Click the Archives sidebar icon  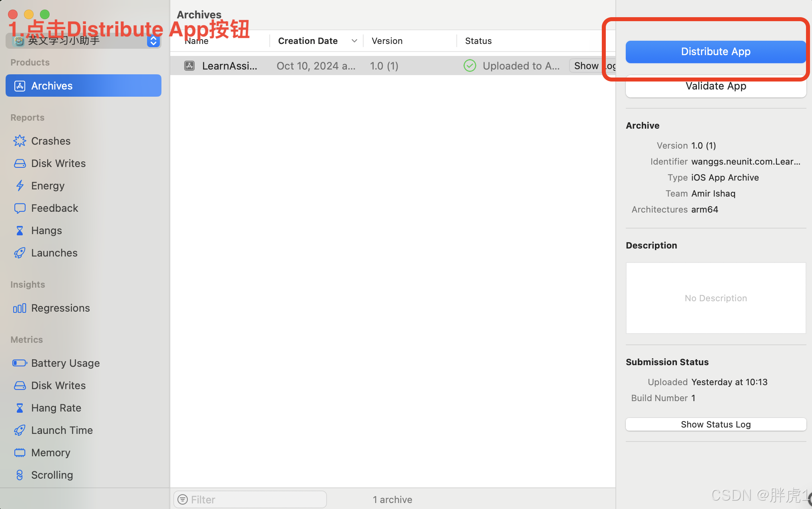point(20,86)
